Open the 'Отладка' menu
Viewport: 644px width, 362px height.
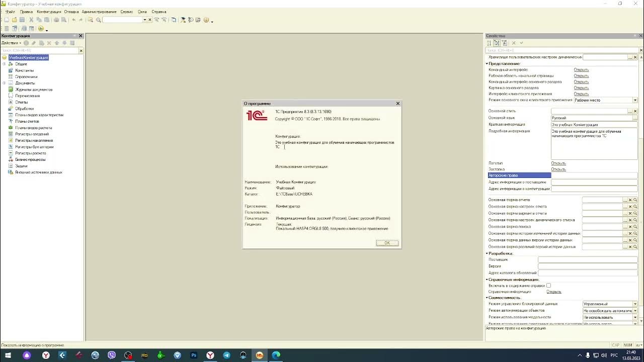(x=71, y=12)
